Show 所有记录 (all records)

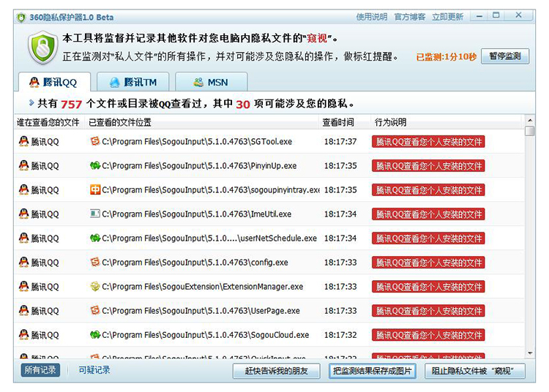click(x=40, y=370)
